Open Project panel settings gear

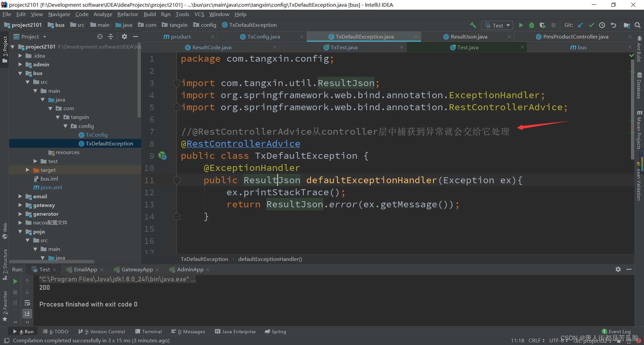pyautogui.click(x=124, y=37)
